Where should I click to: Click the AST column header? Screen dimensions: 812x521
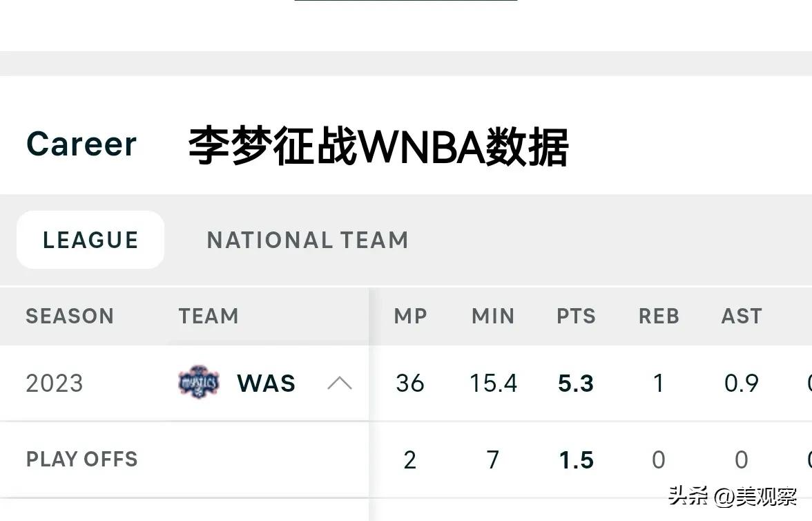(742, 316)
